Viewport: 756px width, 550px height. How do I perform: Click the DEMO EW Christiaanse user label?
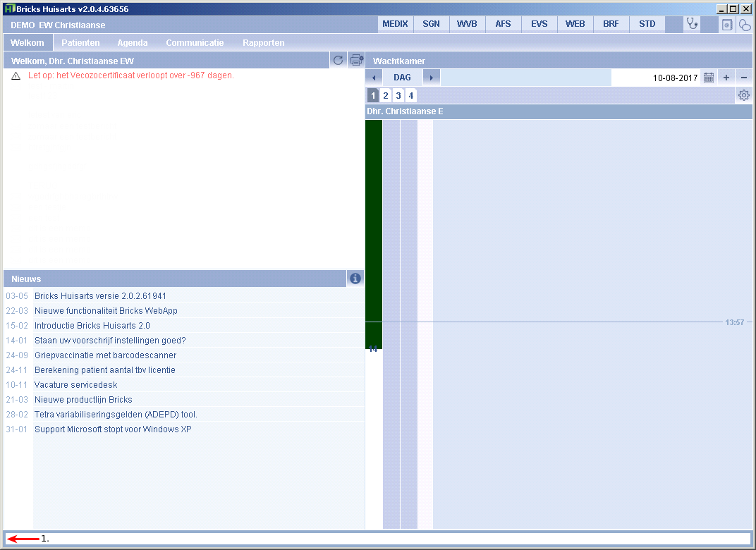[58, 25]
